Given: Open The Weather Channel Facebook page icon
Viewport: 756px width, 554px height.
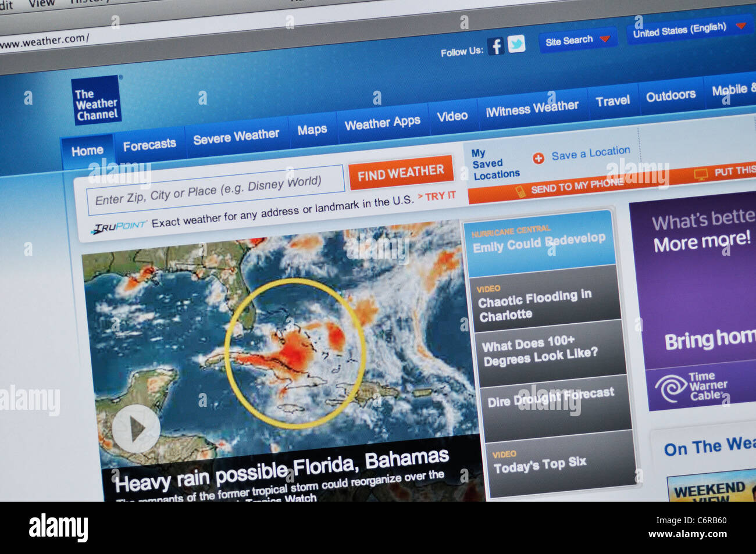Looking at the screenshot, I should (x=495, y=46).
